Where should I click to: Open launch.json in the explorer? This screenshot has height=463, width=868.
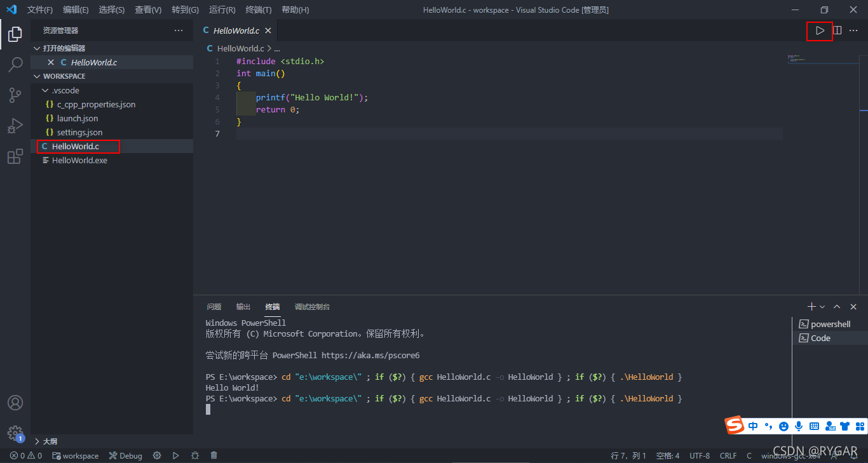coord(78,118)
